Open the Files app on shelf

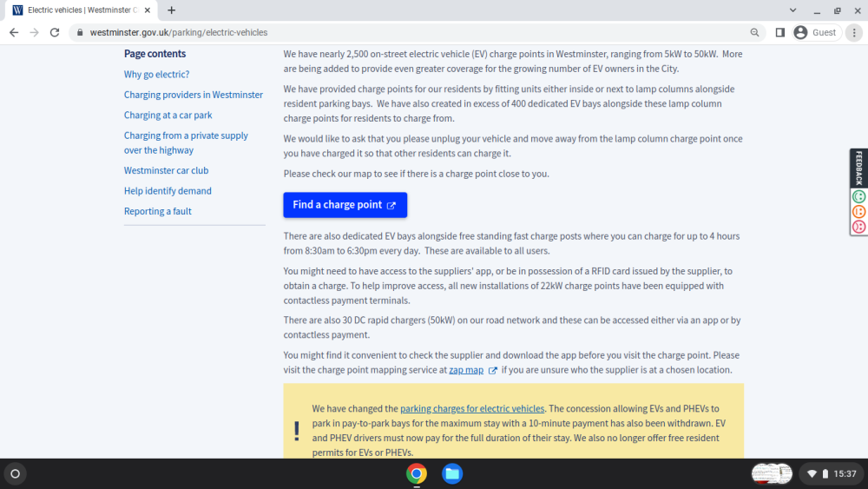[452, 474]
